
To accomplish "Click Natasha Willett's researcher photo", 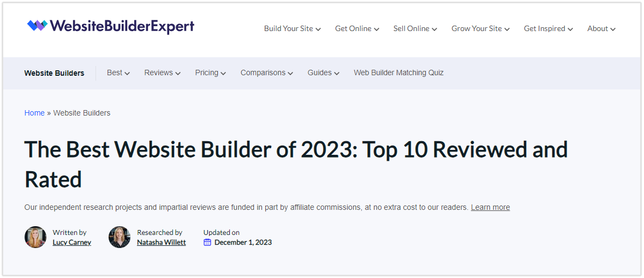I will (x=120, y=237).
